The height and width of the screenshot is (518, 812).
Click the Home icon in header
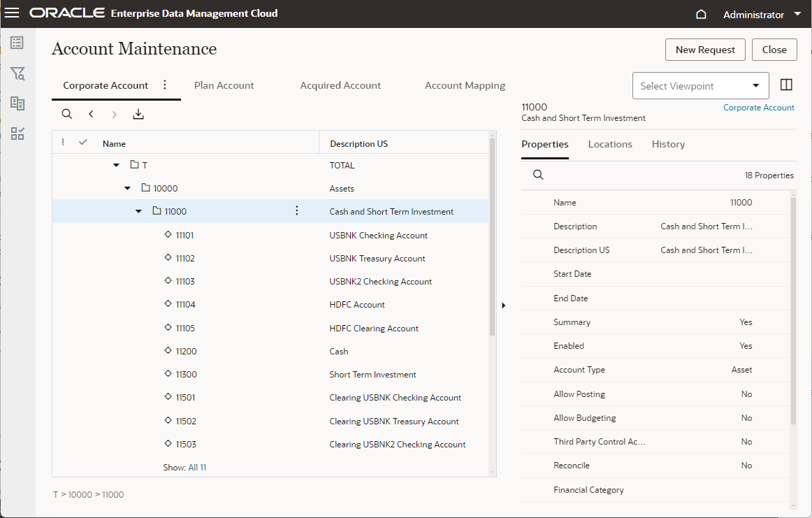[x=702, y=14]
